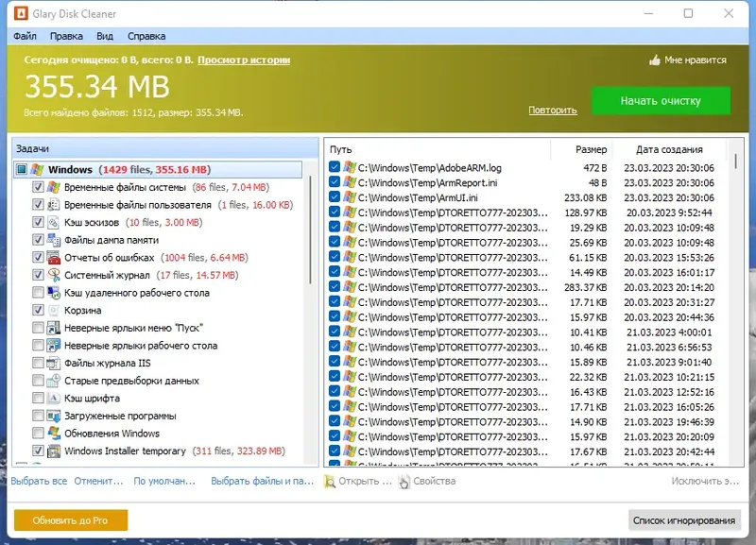Click the file icon of AdobeARM.log row
Screen dimensions: 756x545
tap(350, 167)
